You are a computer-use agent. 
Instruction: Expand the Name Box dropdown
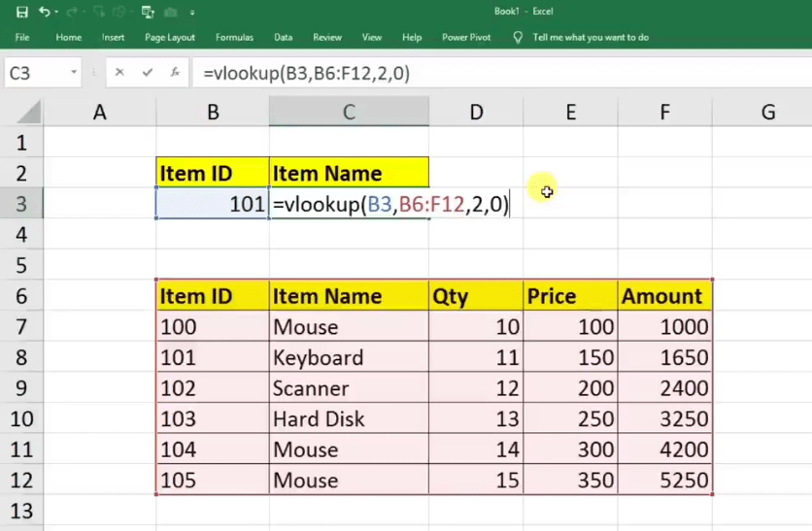[74, 73]
